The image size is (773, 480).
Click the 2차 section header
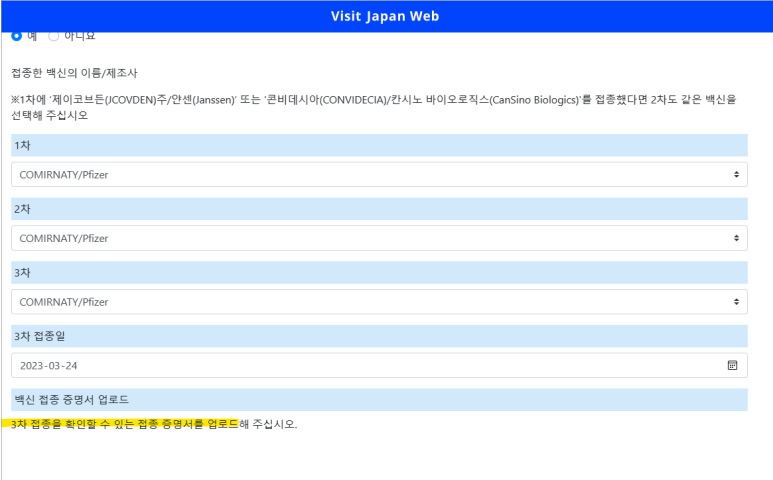pos(379,209)
